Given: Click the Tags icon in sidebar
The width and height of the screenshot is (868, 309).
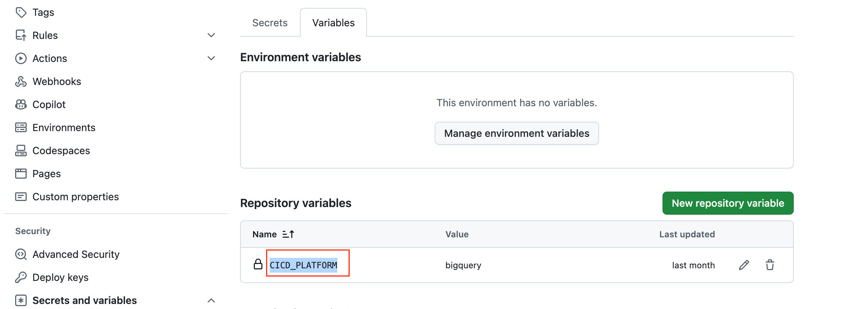Looking at the screenshot, I should pos(21,12).
